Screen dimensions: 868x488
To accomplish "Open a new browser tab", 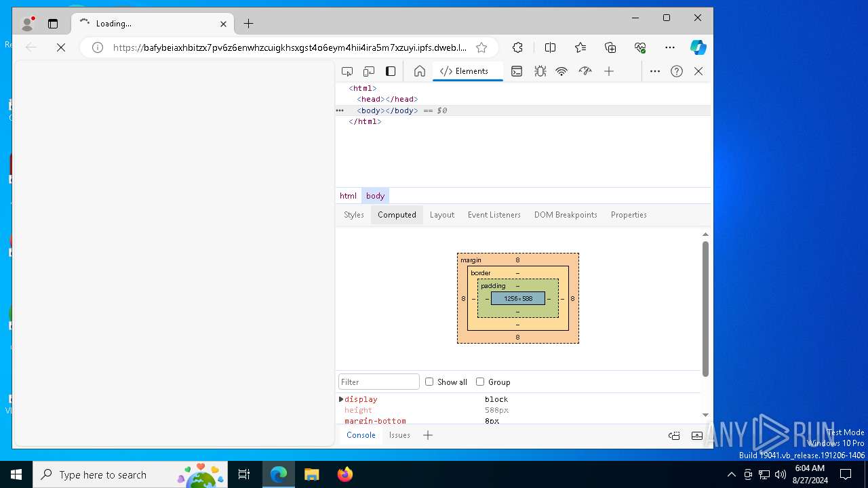I will pyautogui.click(x=249, y=24).
